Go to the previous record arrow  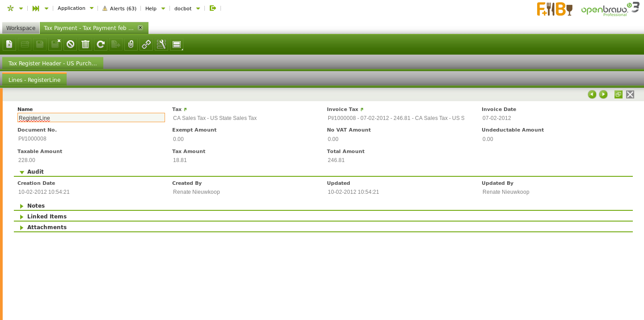coord(592,94)
